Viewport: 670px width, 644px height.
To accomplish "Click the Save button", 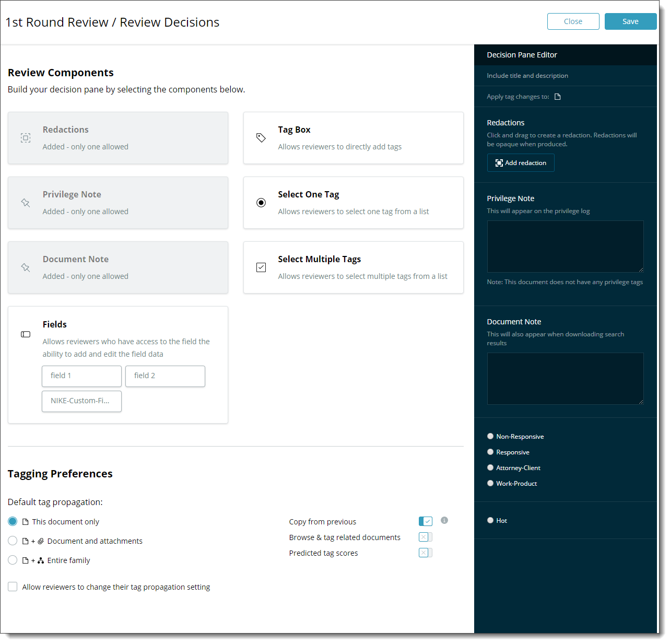I will [x=630, y=21].
